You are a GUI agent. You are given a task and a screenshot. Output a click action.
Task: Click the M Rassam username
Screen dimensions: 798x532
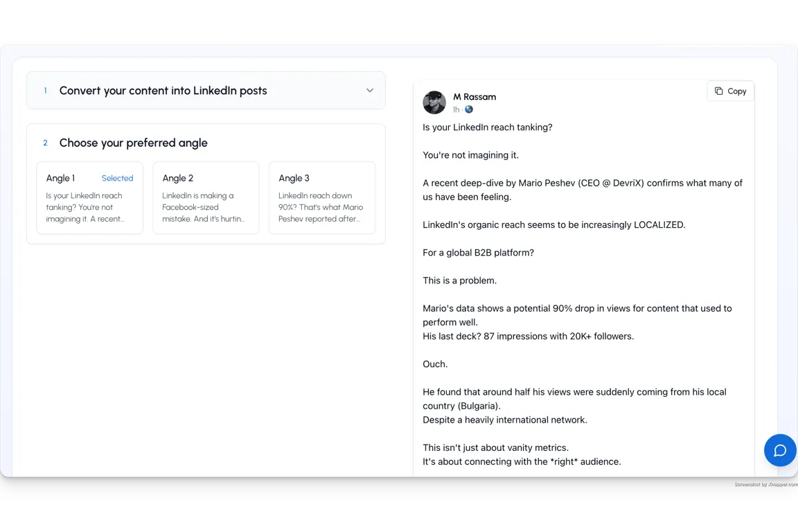[x=475, y=97]
